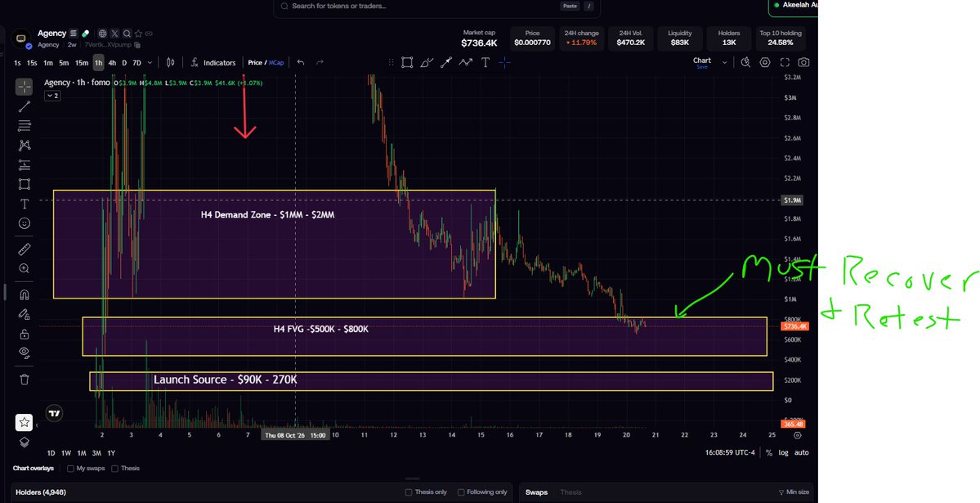Open the Indicators menu
This screenshot has width=980, height=503.
click(x=213, y=62)
